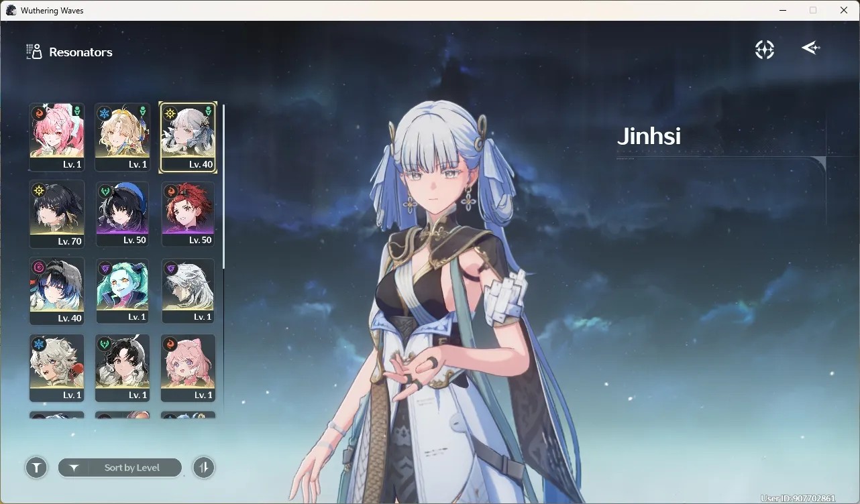Image resolution: width=860 pixels, height=504 pixels.
Task: Click the Resonators menu icon in header
Action: click(34, 52)
